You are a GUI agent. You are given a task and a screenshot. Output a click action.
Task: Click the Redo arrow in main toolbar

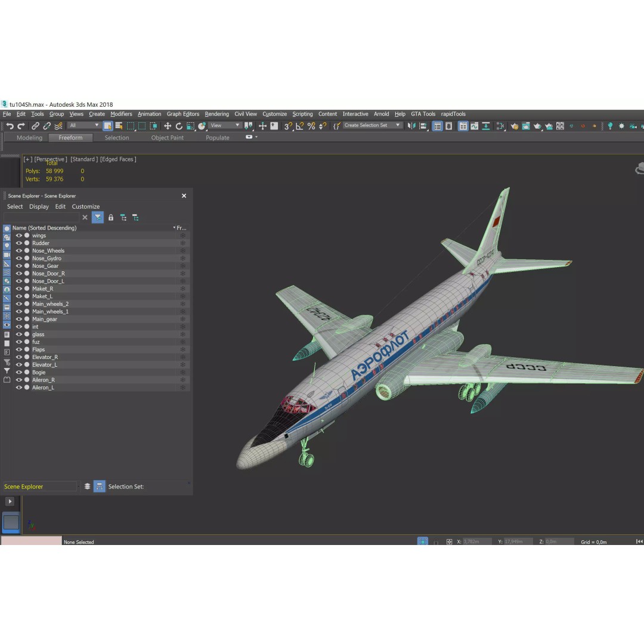(21, 126)
